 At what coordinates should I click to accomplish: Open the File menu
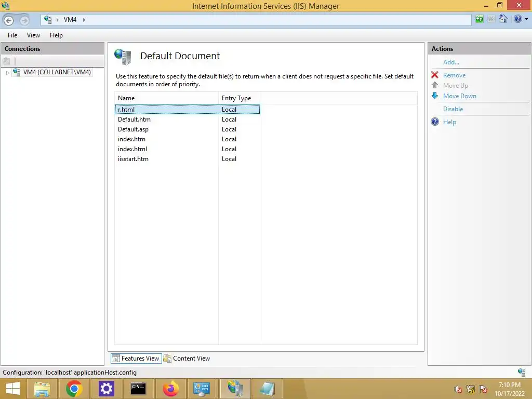click(x=12, y=35)
